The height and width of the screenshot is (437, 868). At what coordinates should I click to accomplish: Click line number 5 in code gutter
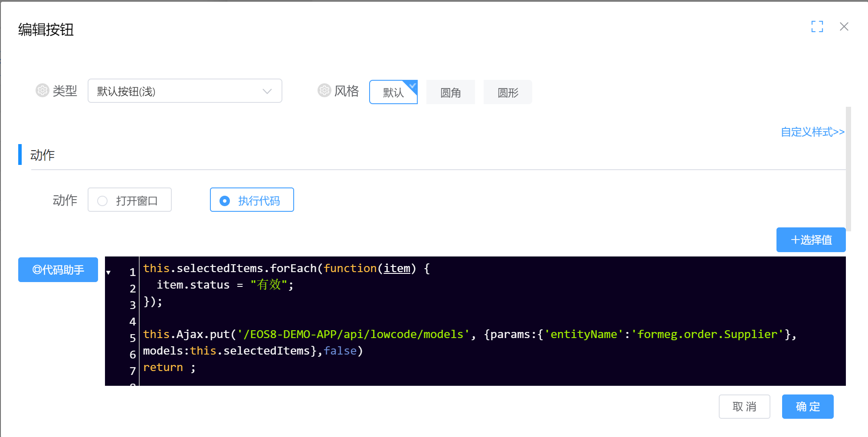click(x=132, y=338)
